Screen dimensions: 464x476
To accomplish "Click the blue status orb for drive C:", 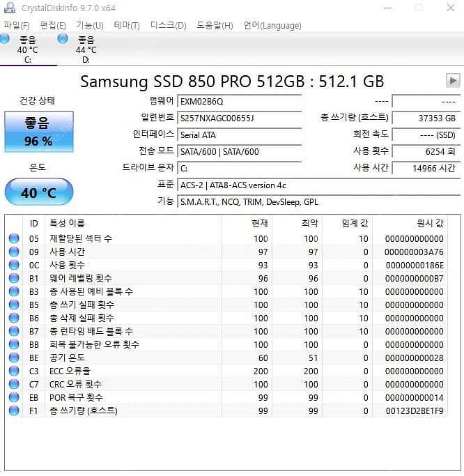I will [5, 39].
